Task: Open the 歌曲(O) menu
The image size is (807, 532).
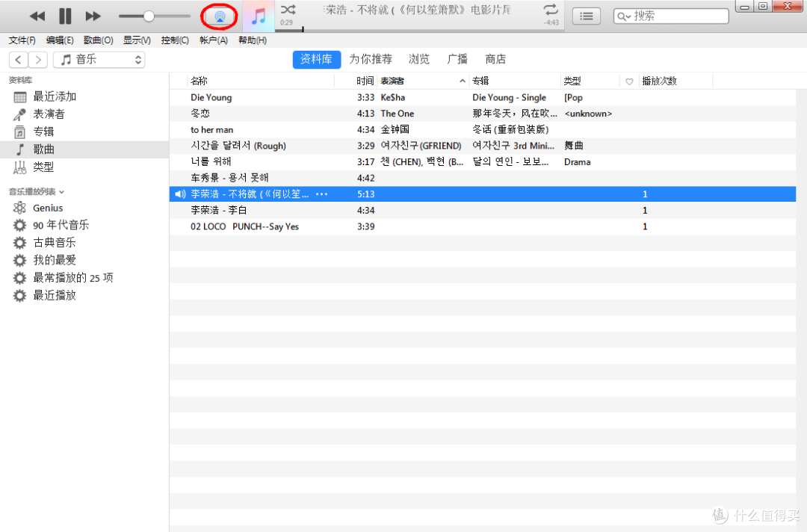Action: (x=99, y=40)
